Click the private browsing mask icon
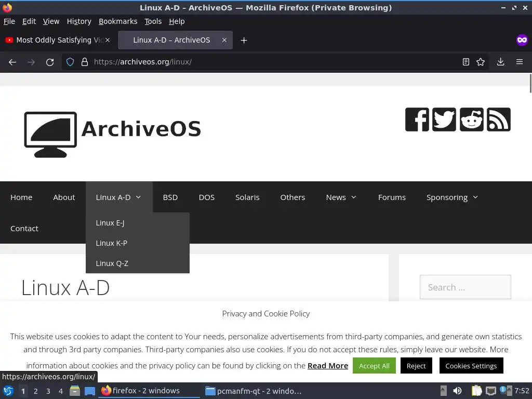Screen dimensions: 532x399 [522, 40]
